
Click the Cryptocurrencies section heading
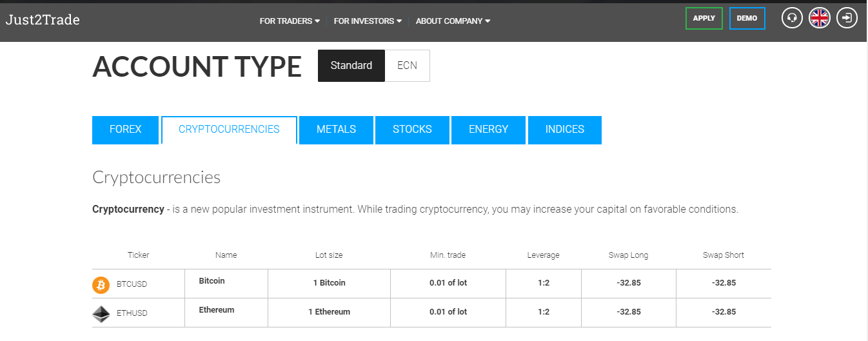click(156, 177)
